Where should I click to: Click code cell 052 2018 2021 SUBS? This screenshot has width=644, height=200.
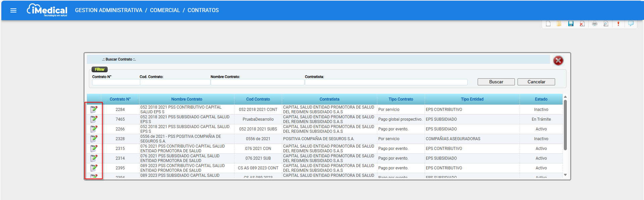pos(258,129)
